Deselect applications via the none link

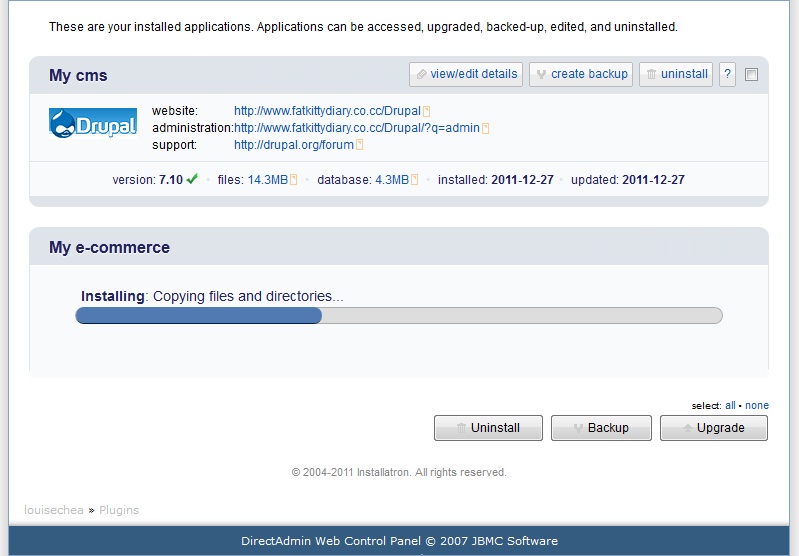757,406
